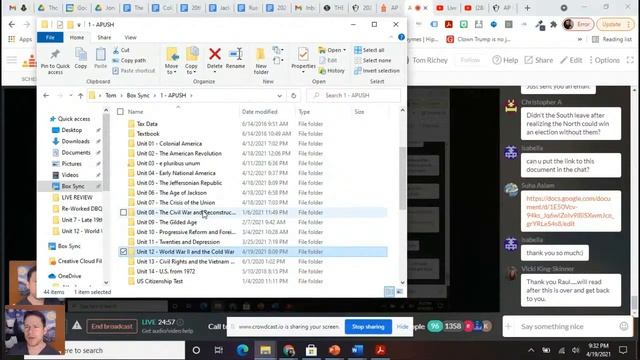Switch to large icons view toggle
This screenshot has height=360, width=640.
(399, 291)
